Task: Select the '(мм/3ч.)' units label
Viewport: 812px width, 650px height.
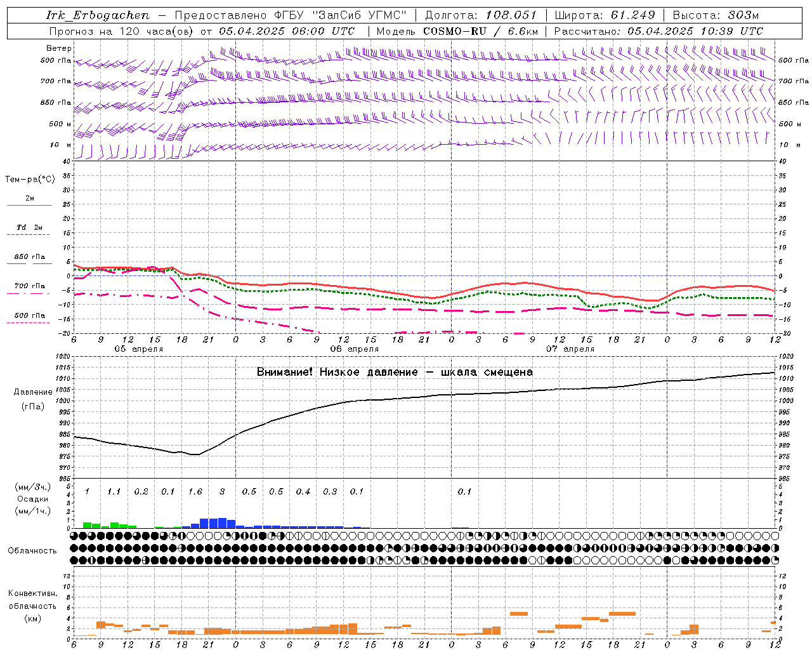Action: tap(33, 487)
